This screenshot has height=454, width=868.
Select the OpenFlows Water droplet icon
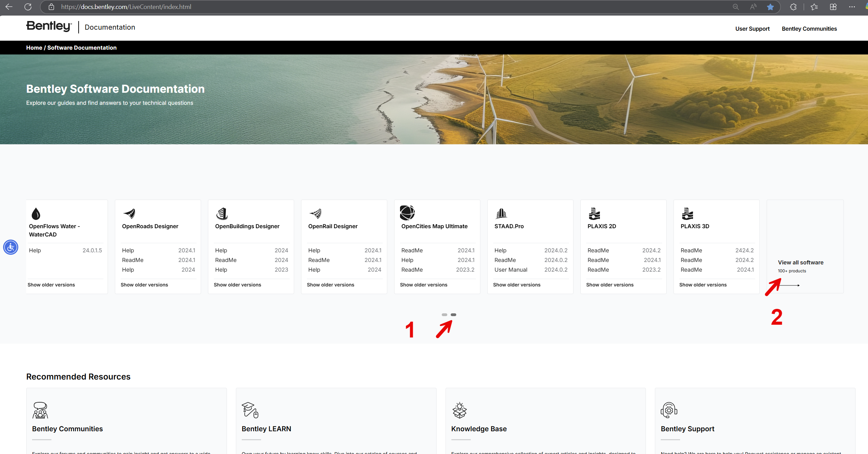36,213
